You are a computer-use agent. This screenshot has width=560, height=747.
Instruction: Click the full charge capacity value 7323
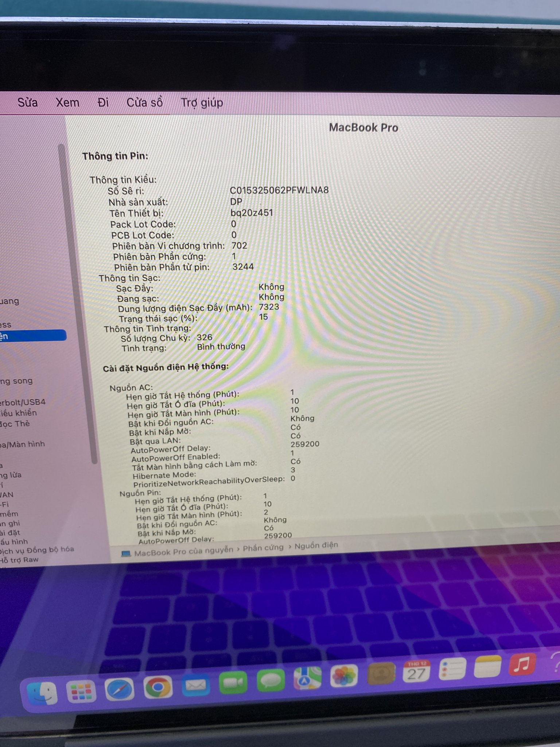(269, 307)
